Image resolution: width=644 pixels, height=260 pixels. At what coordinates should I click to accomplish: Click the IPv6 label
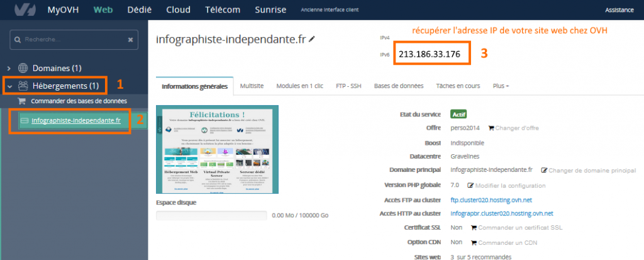pyautogui.click(x=384, y=54)
